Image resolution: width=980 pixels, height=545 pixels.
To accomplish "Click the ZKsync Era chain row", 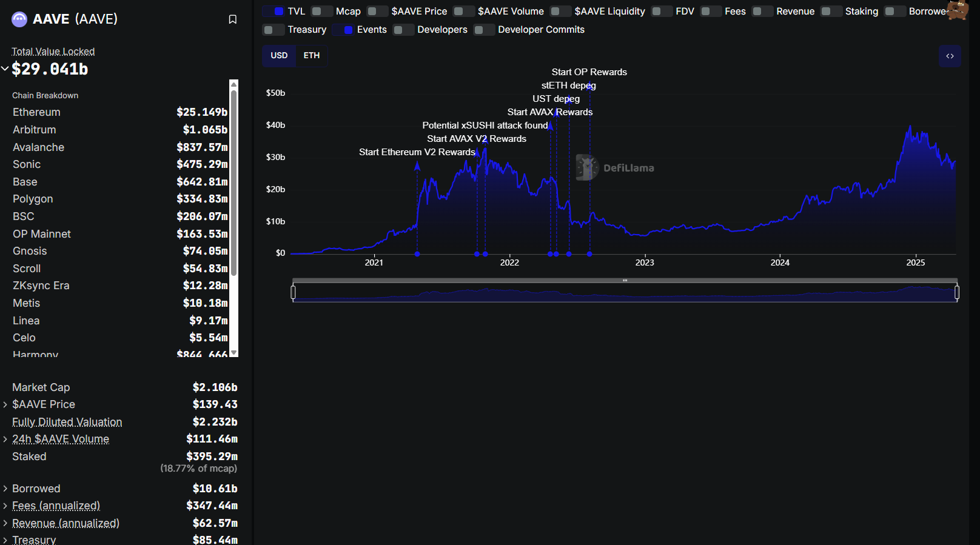I will 120,286.
